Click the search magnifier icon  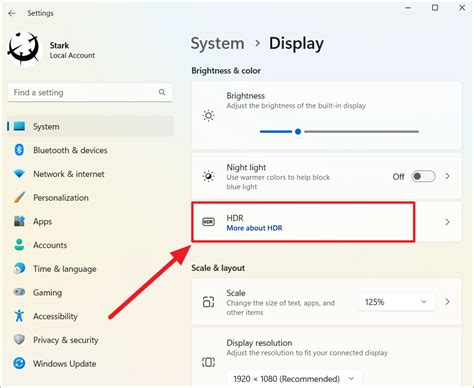(162, 92)
